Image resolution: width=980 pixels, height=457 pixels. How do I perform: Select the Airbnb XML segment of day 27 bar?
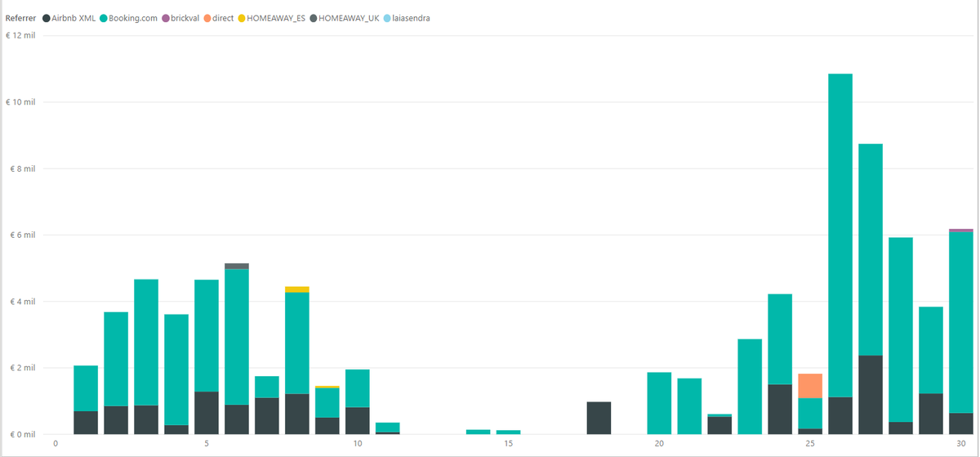(x=871, y=395)
